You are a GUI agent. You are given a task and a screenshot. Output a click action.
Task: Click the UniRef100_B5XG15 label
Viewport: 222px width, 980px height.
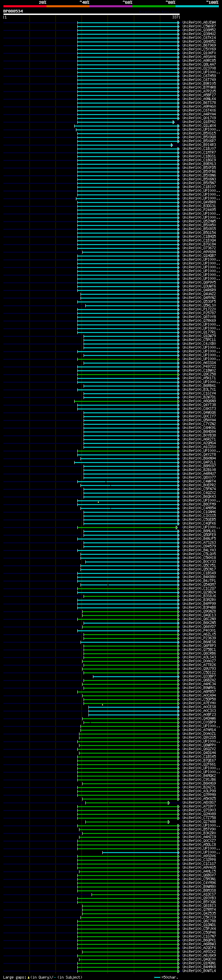tap(199, 133)
